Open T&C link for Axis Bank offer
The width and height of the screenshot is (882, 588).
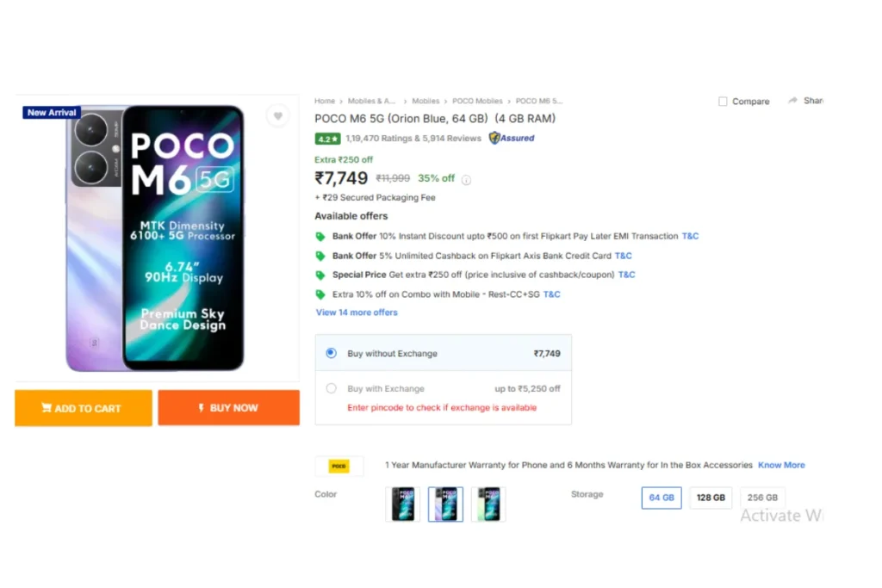click(x=623, y=256)
